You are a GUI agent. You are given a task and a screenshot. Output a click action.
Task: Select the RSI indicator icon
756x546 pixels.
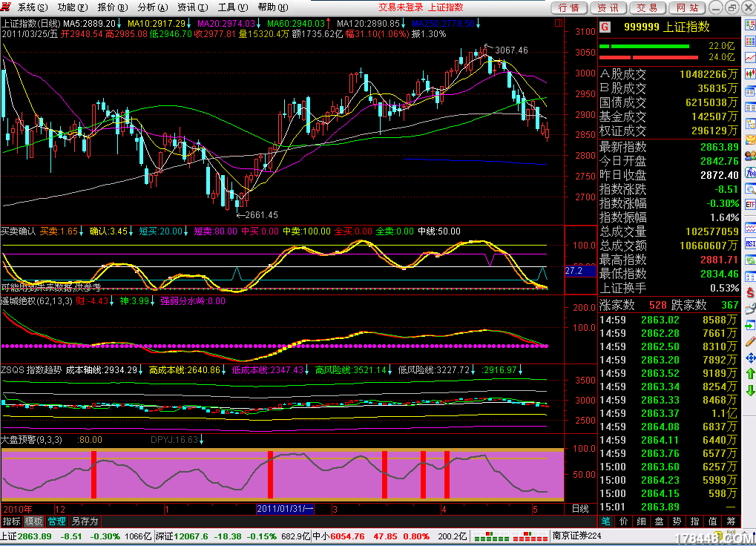coord(750,244)
